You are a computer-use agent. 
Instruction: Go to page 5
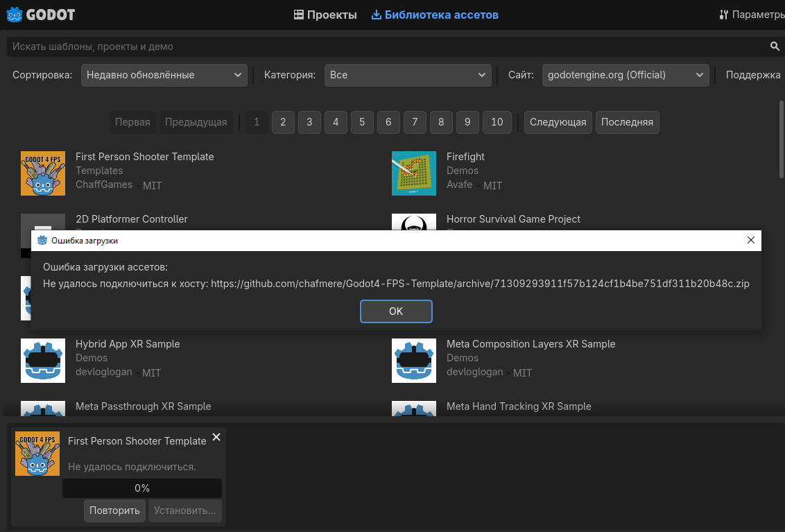click(362, 122)
